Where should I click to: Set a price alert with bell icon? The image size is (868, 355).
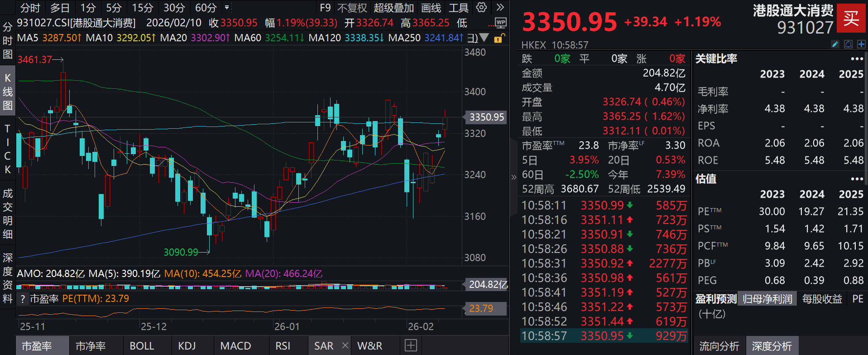coord(849,44)
